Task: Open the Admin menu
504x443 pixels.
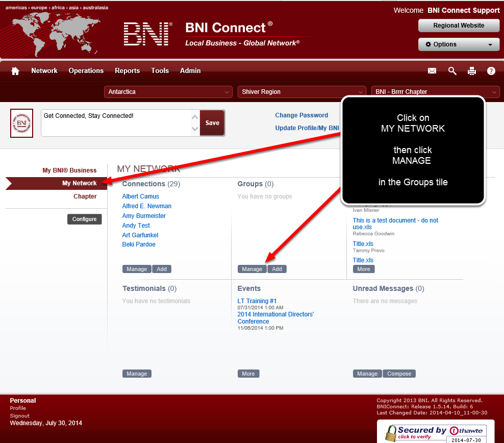Action: pyautogui.click(x=190, y=71)
